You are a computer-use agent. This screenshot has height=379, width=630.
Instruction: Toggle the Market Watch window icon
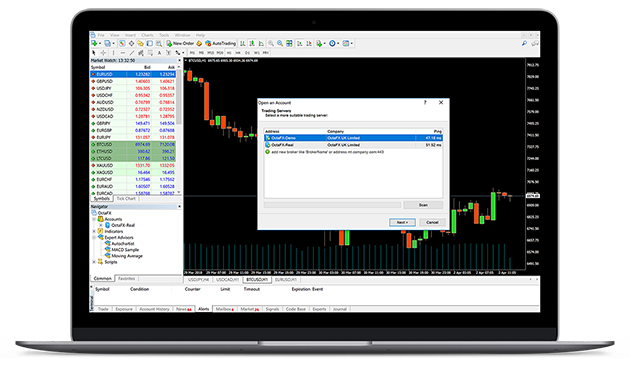click(x=122, y=43)
